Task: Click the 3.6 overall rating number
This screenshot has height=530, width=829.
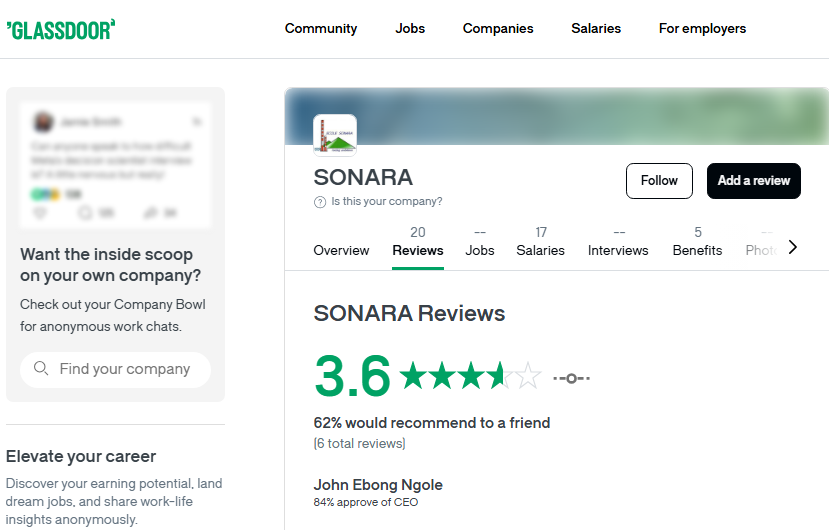Action: pyautogui.click(x=352, y=376)
